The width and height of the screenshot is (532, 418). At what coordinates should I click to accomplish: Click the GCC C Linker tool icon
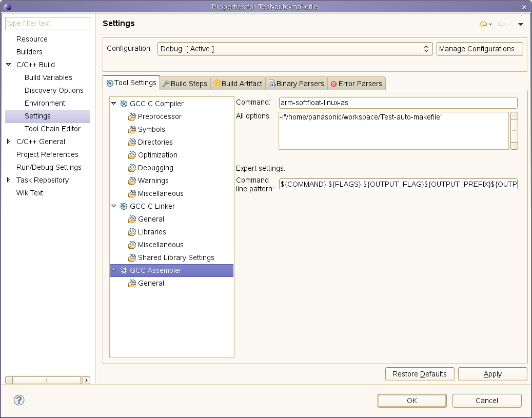click(x=124, y=206)
